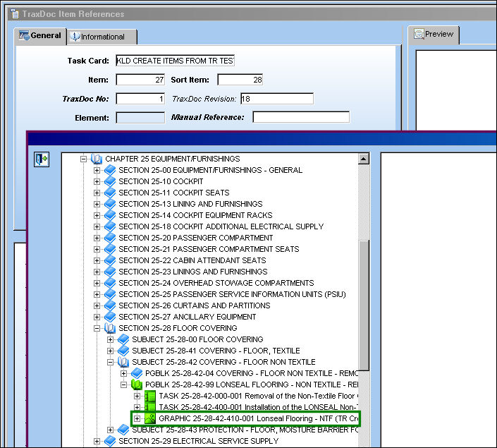Viewport: 497px width, 448px height.
Task: Select Section 25-23 Linings and Furnishings row
Action: coord(192,272)
